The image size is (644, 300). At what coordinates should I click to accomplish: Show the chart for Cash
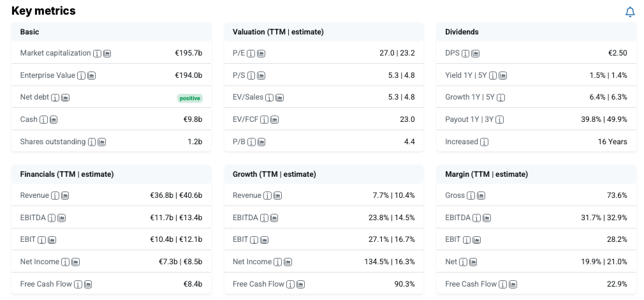coord(54,120)
